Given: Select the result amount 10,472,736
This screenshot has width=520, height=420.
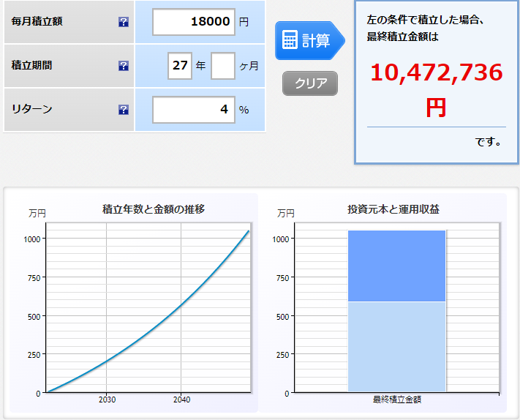Looking at the screenshot, I should point(436,72).
